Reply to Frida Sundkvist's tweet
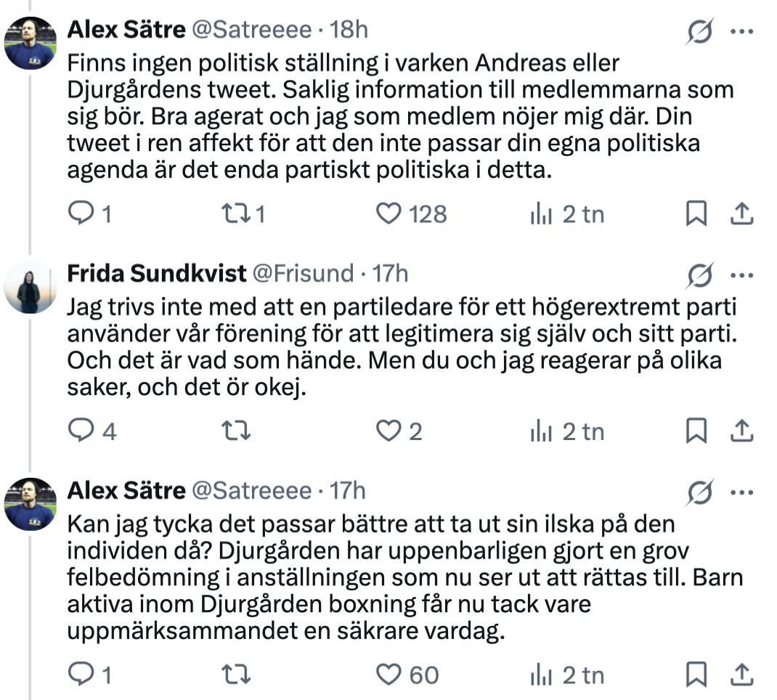The image size is (777, 700). tap(81, 431)
